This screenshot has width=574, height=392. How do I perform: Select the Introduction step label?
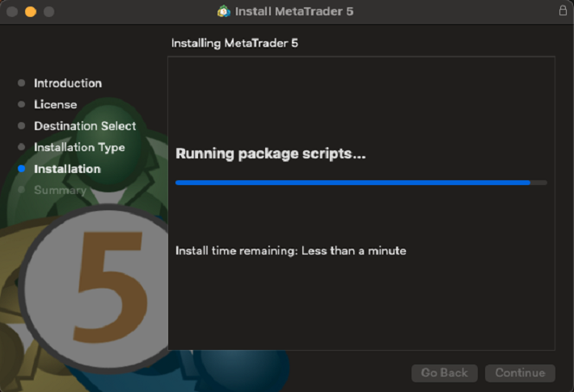click(x=68, y=83)
